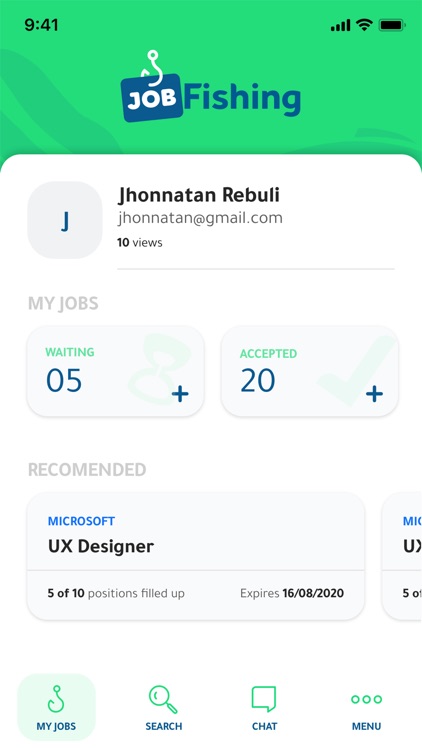
Task: Tap the 5 of 10 positions filled up text
Action: coord(116,594)
